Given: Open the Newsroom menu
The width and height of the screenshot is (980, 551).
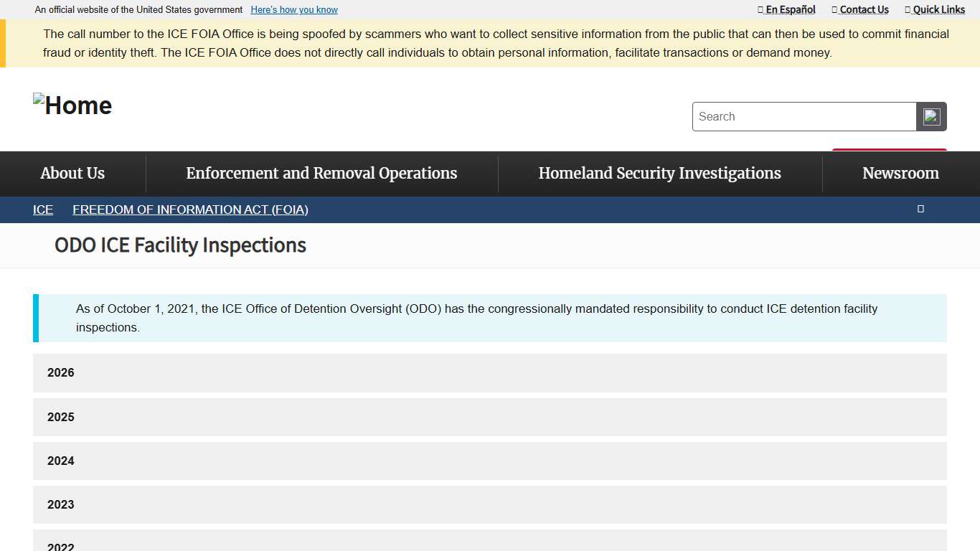Looking at the screenshot, I should tap(900, 173).
